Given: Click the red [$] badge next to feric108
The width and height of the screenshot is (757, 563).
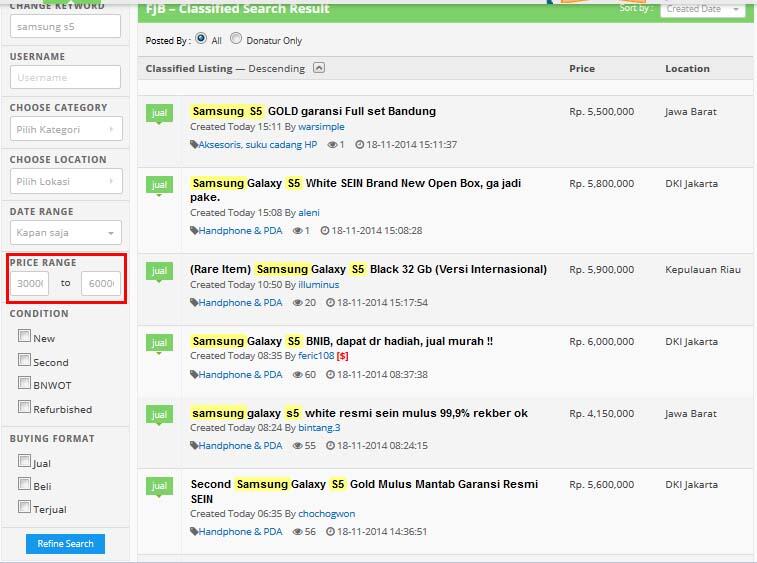Looking at the screenshot, I should [343, 356].
